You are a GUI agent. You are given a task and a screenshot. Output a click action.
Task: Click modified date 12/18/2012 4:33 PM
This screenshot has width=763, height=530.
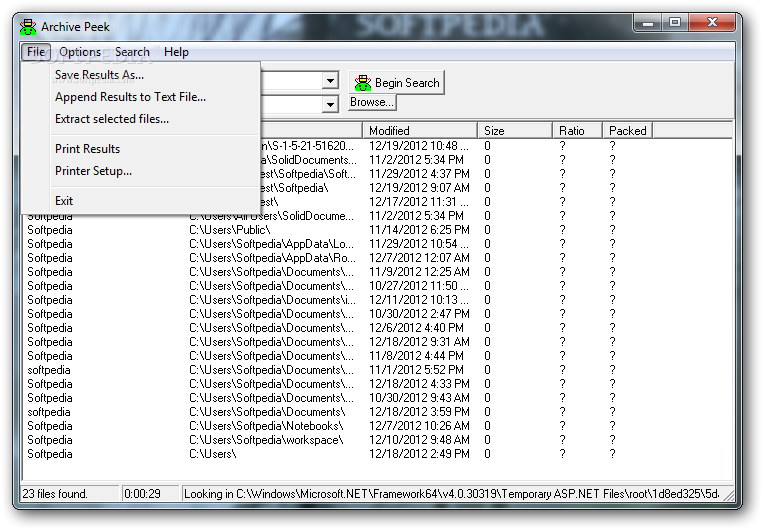coord(419,384)
